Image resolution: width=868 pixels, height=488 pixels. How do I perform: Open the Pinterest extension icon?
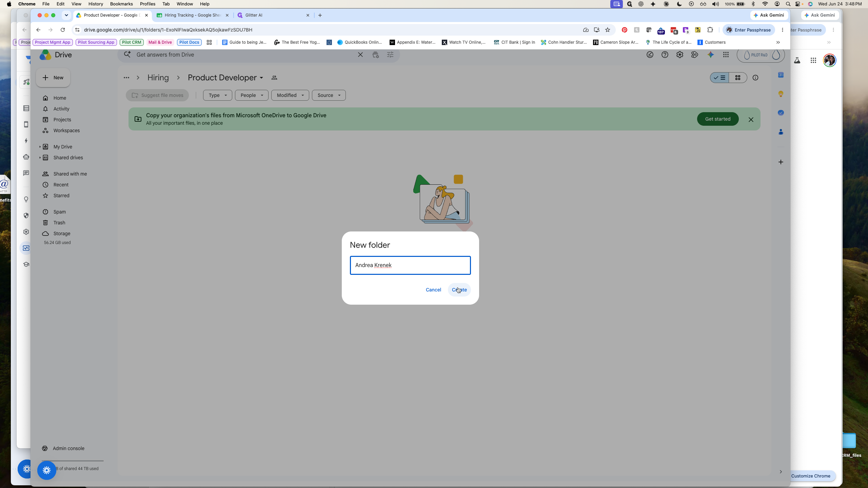pos(625,30)
